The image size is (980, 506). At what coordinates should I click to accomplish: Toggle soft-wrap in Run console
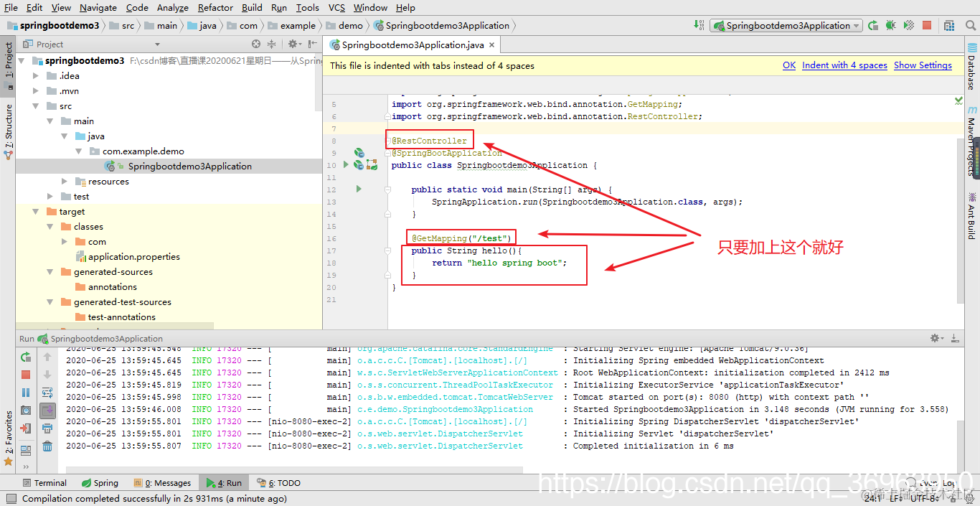click(47, 393)
